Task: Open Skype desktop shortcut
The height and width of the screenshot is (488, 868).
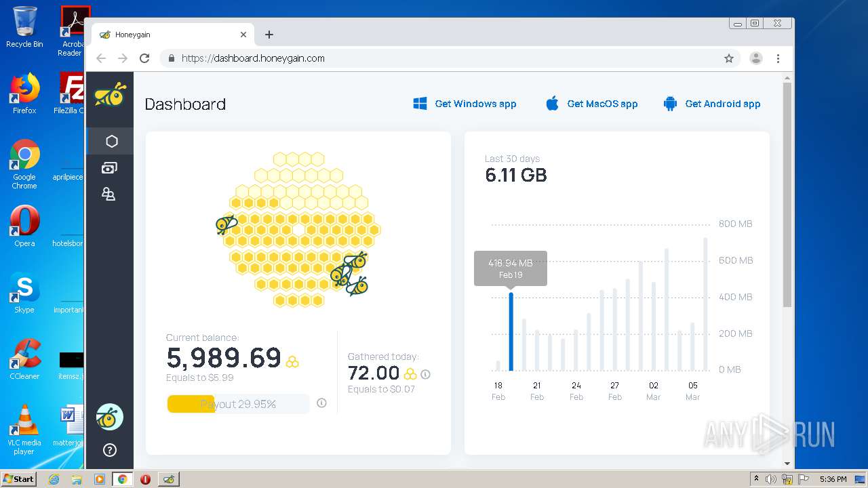Action: [x=24, y=293]
